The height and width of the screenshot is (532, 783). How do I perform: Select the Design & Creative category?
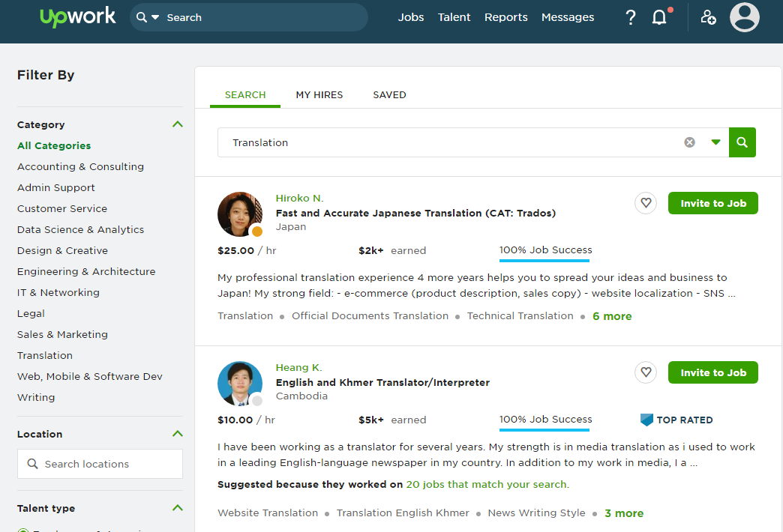coord(62,250)
